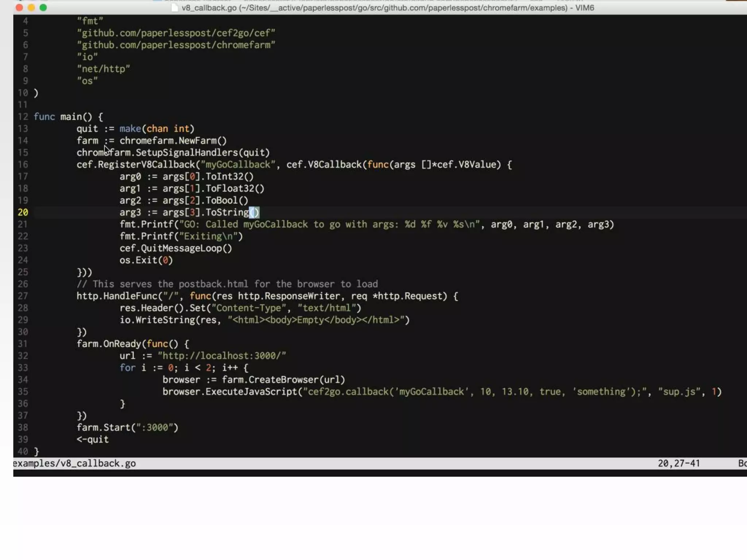Click the os.Exit(0) statement
Screen dimensions: 747x560
[146, 260]
